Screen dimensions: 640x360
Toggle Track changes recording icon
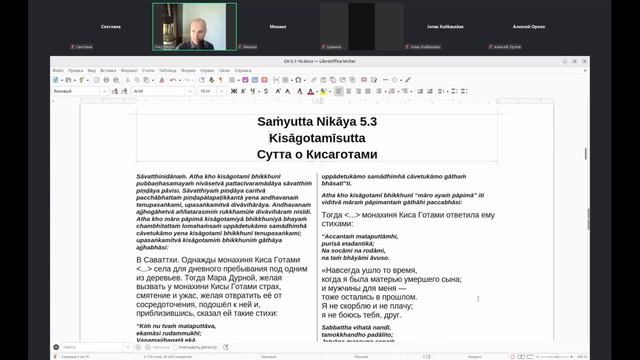click(374, 80)
